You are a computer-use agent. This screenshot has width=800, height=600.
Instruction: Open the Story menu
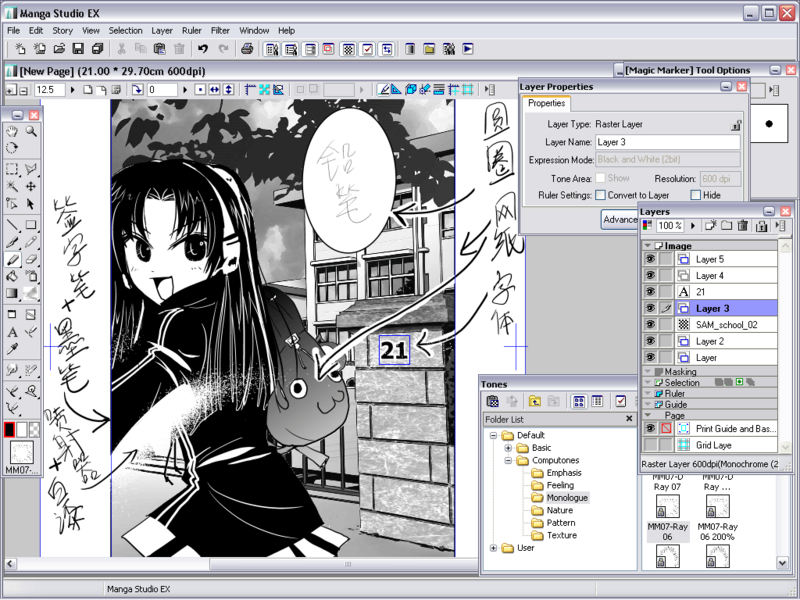click(62, 31)
